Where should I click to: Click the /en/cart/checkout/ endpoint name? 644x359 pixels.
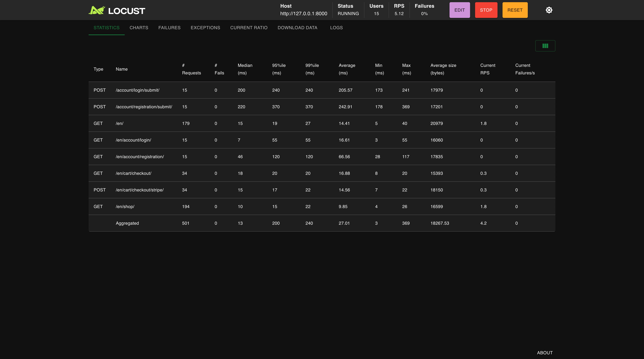(133, 173)
